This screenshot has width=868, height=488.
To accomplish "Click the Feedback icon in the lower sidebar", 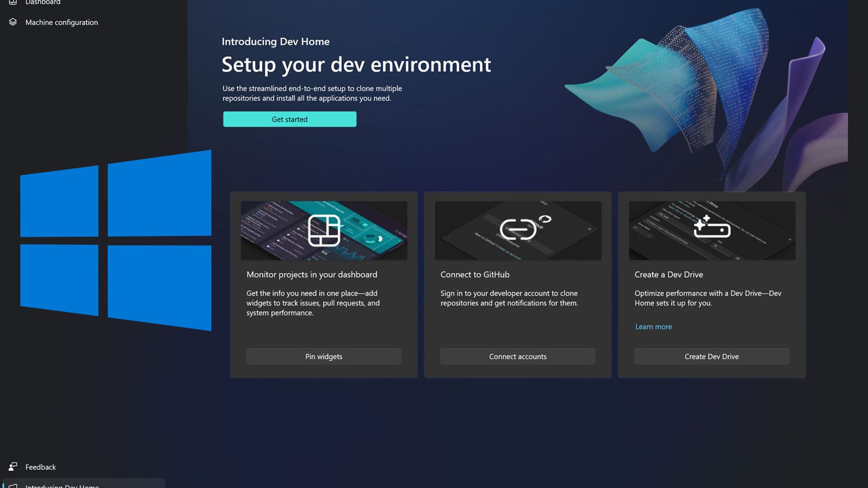I will tap(13, 466).
